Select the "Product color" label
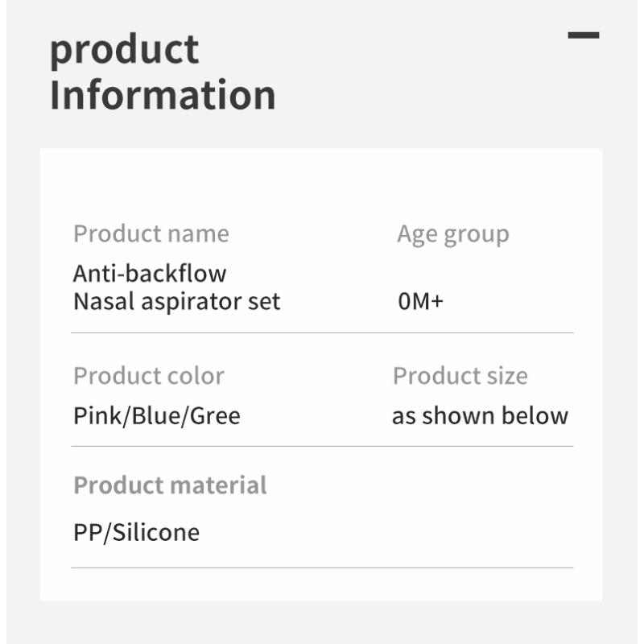 click(148, 376)
